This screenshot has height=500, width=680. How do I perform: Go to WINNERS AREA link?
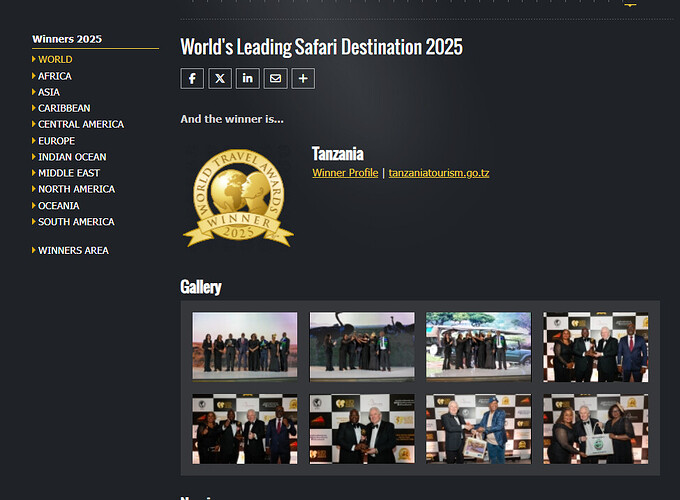[x=73, y=250]
